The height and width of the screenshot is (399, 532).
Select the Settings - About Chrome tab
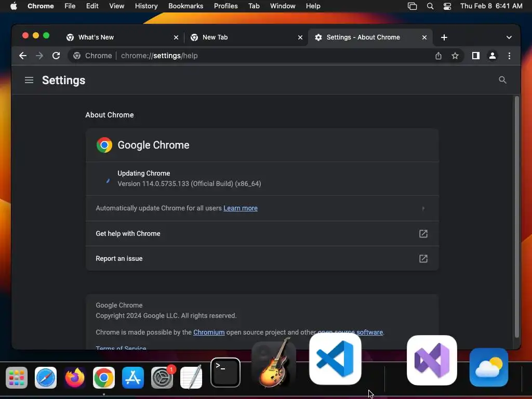(x=370, y=37)
